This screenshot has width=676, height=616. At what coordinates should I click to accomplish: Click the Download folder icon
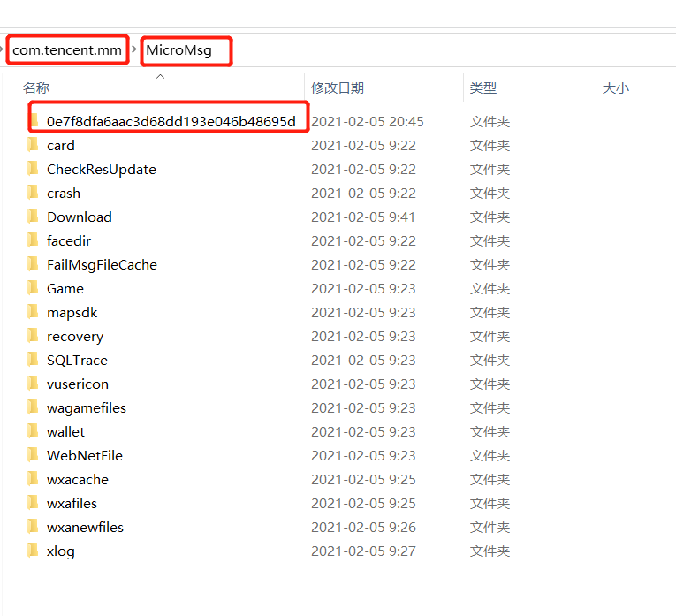34,217
